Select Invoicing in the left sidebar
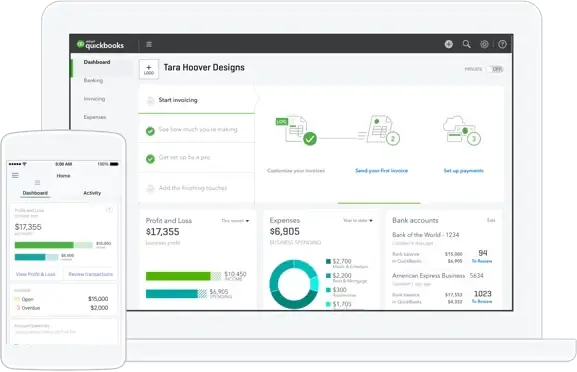Image resolution: width=577 pixels, height=372 pixels. (94, 99)
